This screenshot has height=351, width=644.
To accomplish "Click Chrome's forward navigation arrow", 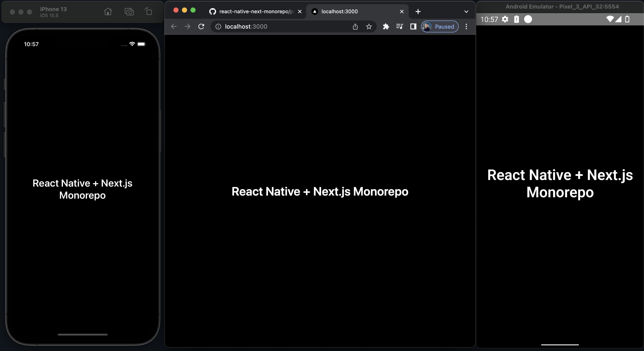I will click(x=187, y=26).
